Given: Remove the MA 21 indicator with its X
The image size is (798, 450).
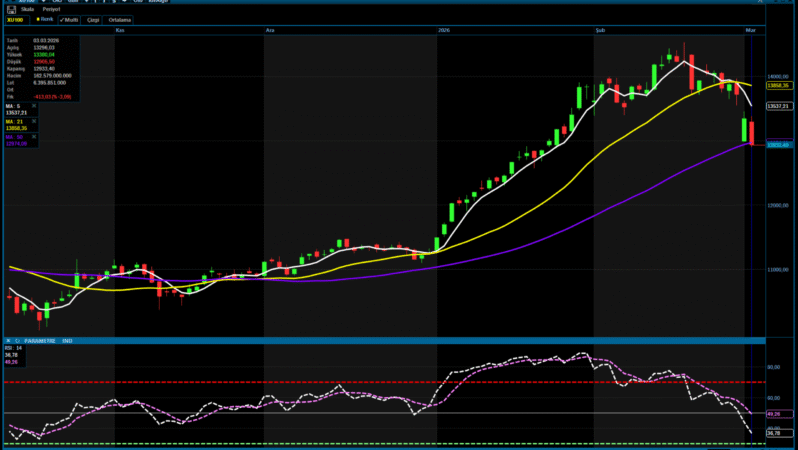Looking at the screenshot, I should tap(35, 120).
